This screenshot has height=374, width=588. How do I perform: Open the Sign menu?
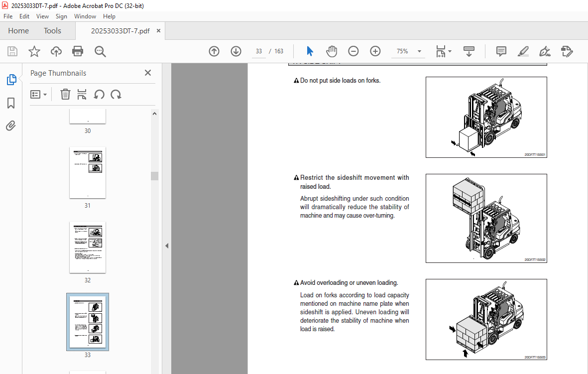(x=61, y=16)
